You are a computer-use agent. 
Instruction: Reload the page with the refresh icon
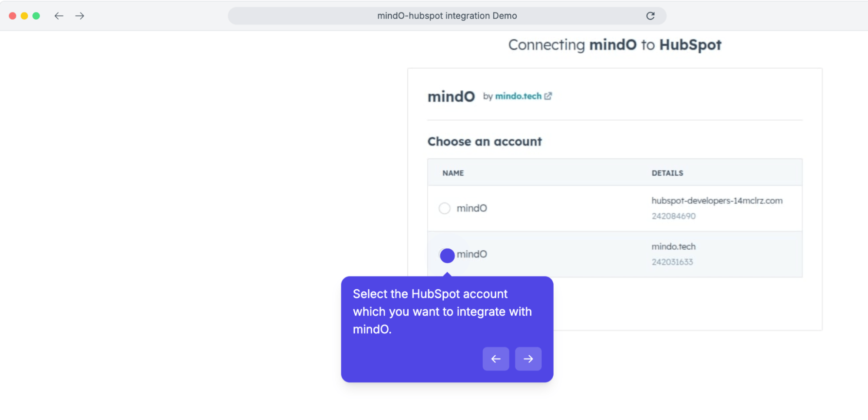pyautogui.click(x=650, y=16)
